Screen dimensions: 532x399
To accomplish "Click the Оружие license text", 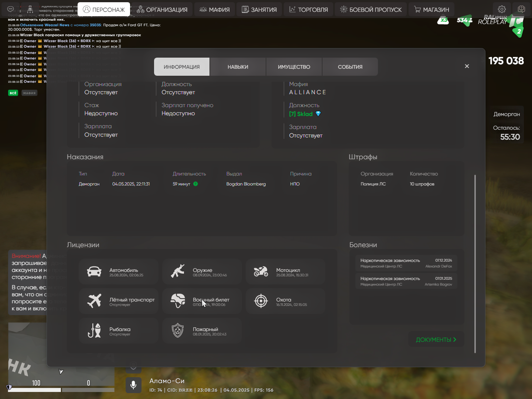I will (202, 270).
